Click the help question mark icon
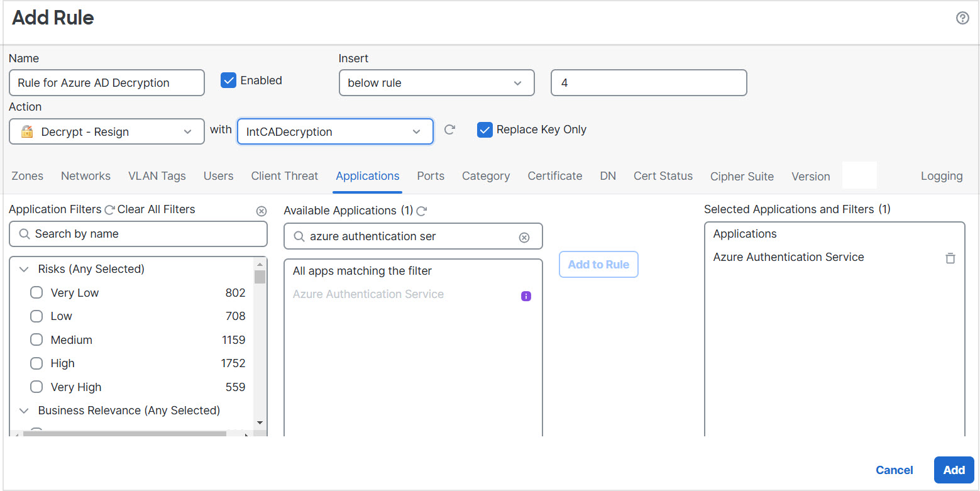 [x=962, y=18]
